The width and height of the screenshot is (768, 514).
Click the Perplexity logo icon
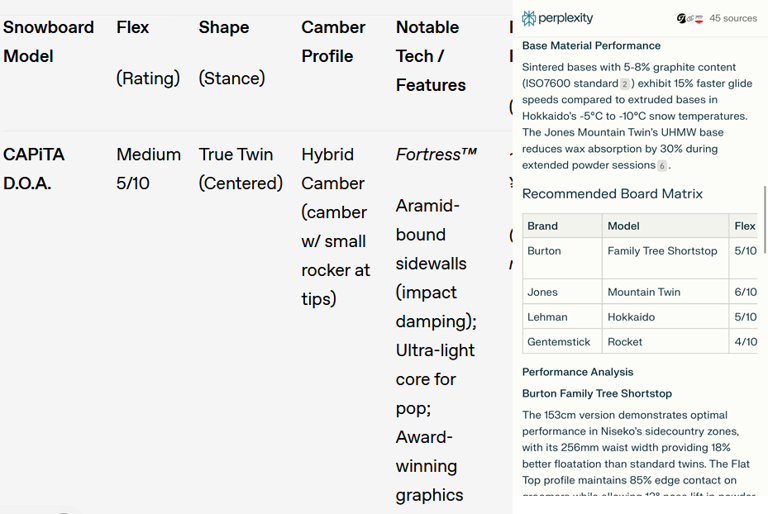[528, 18]
